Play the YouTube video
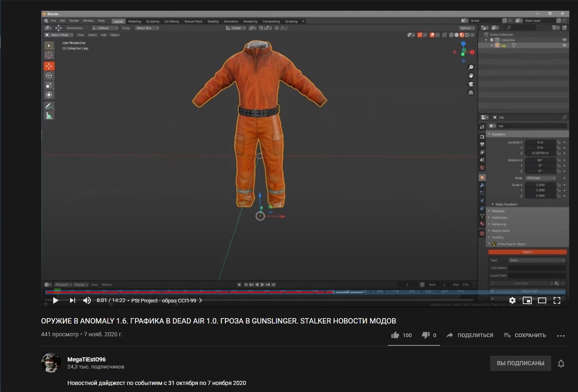 56,300
